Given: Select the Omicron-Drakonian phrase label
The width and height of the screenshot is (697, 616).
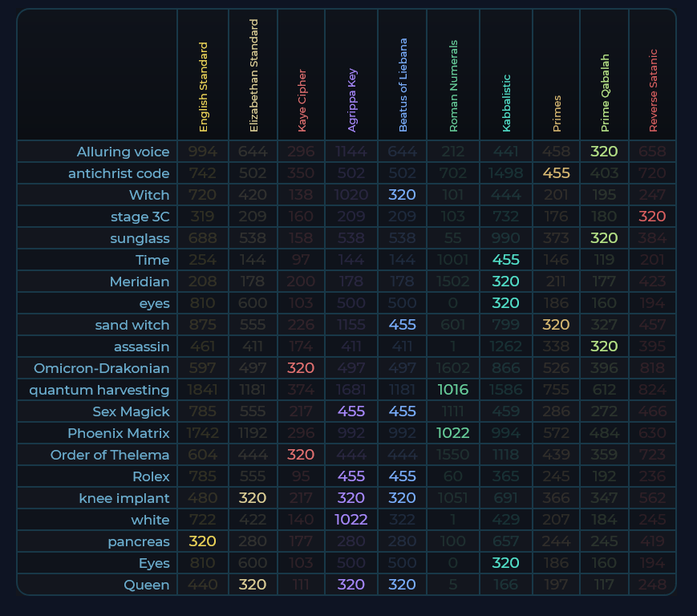Looking at the screenshot, I should point(101,368).
